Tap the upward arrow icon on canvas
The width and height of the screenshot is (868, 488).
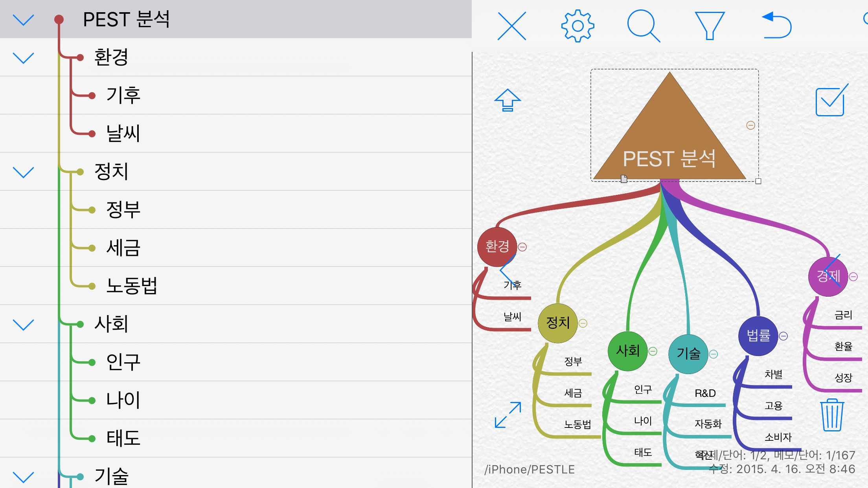pyautogui.click(x=508, y=100)
